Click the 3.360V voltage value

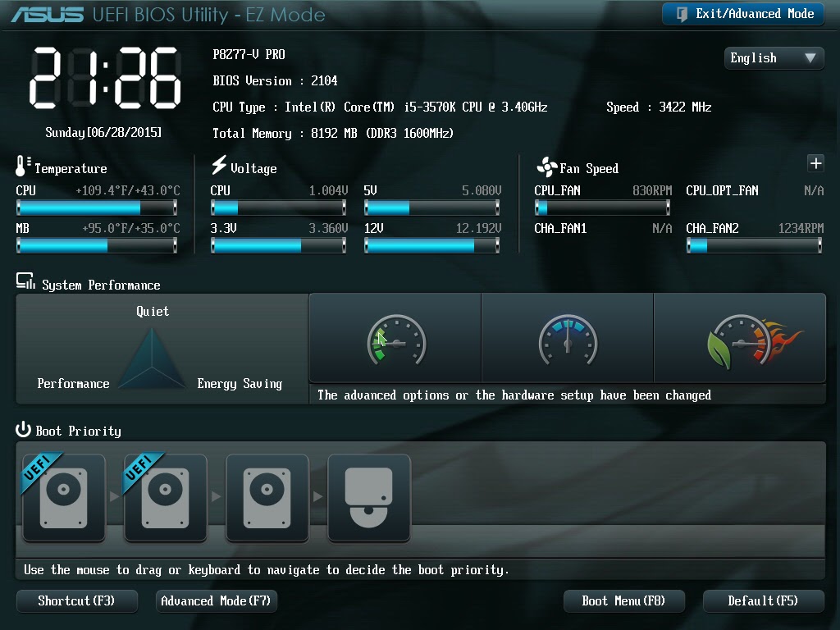tap(328, 229)
